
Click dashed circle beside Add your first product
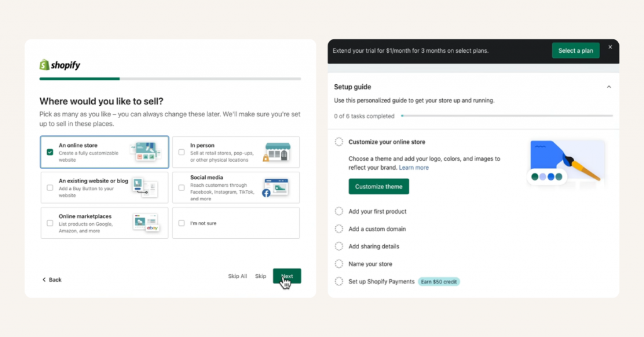(339, 211)
